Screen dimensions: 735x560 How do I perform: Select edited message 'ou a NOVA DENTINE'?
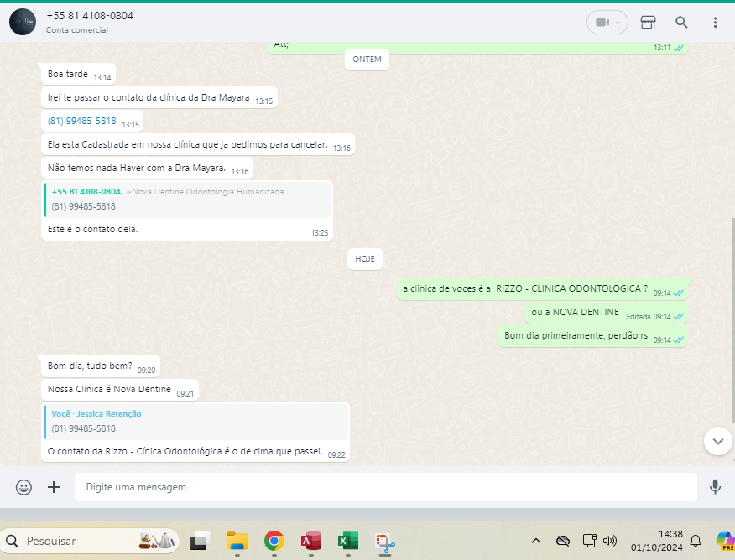607,313
